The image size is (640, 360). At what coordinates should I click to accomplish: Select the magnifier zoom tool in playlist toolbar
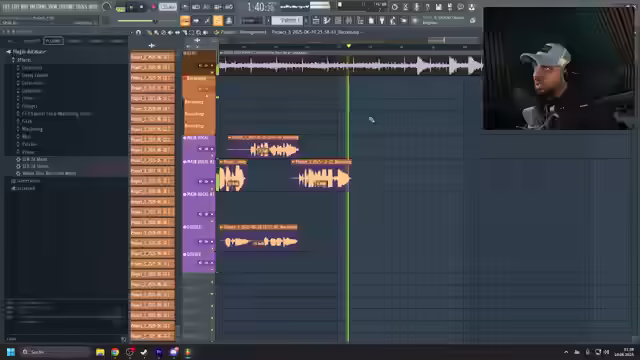[198, 32]
